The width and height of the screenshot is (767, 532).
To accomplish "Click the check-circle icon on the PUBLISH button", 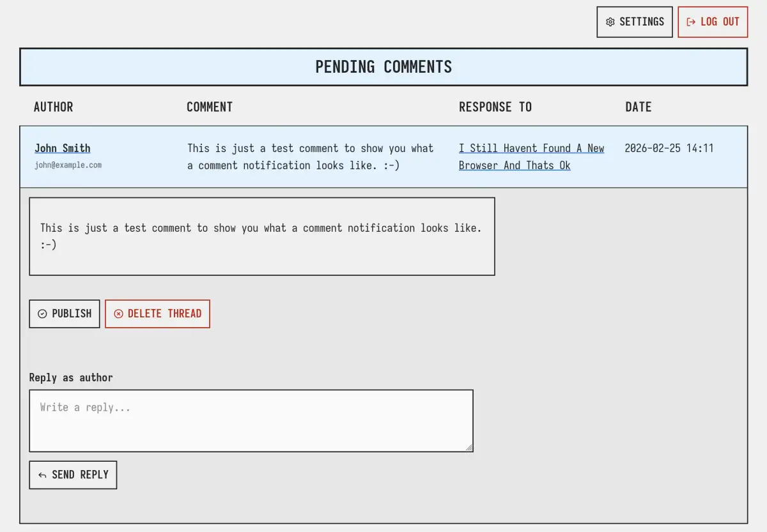I will click(x=43, y=314).
